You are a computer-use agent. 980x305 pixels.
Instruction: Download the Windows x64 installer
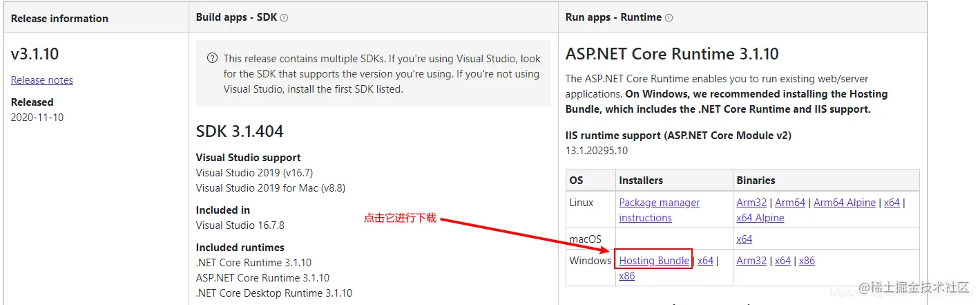(705, 261)
